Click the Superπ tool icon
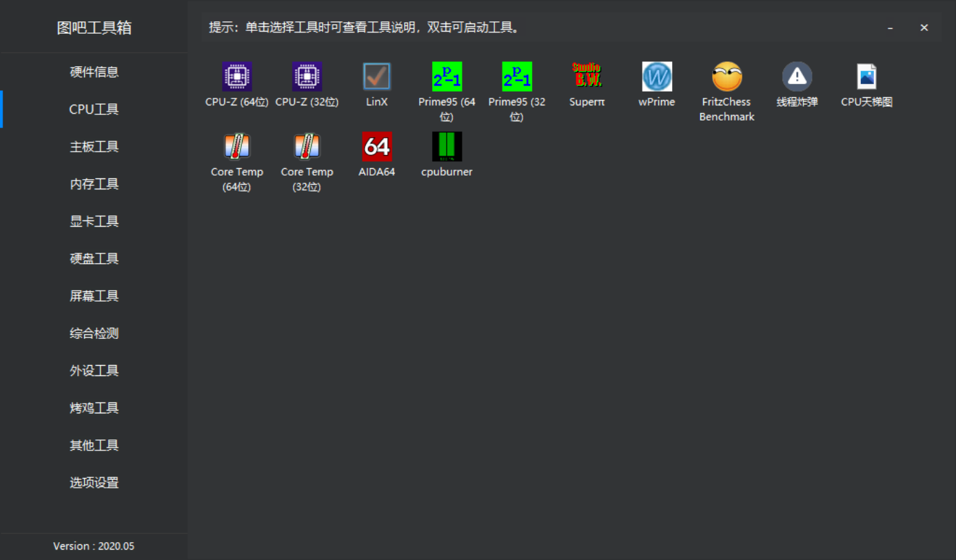The width and height of the screenshot is (956, 560). (x=587, y=75)
